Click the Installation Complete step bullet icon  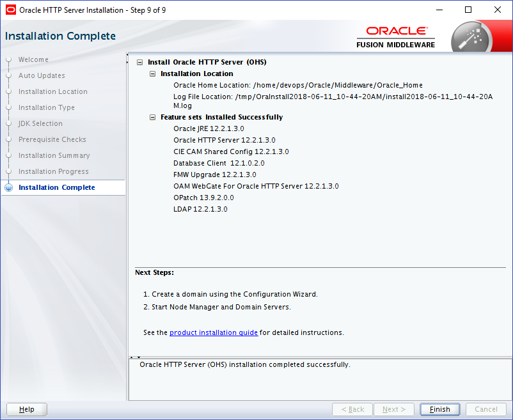pos(9,187)
